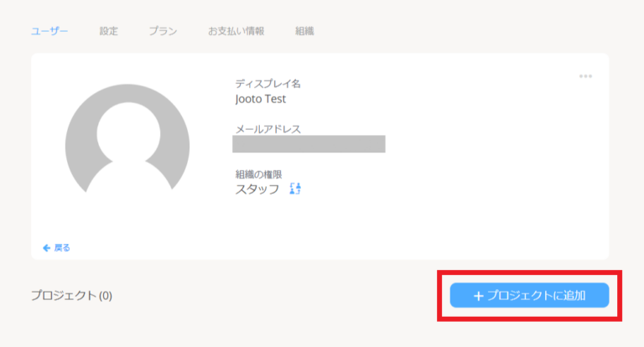
Task: Click the 戻る back link
Action: tap(56, 247)
